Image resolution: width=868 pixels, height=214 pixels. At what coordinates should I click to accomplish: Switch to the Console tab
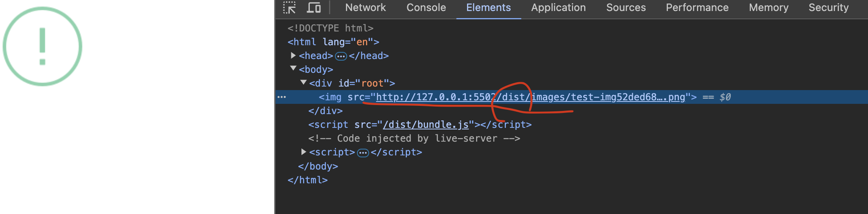426,7
